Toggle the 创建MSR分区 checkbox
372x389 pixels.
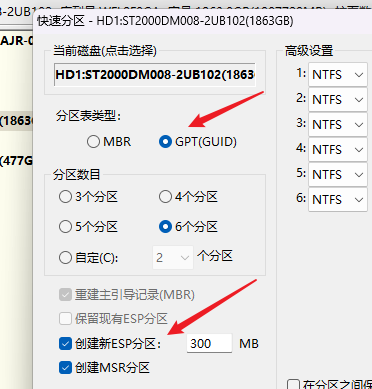tap(65, 368)
